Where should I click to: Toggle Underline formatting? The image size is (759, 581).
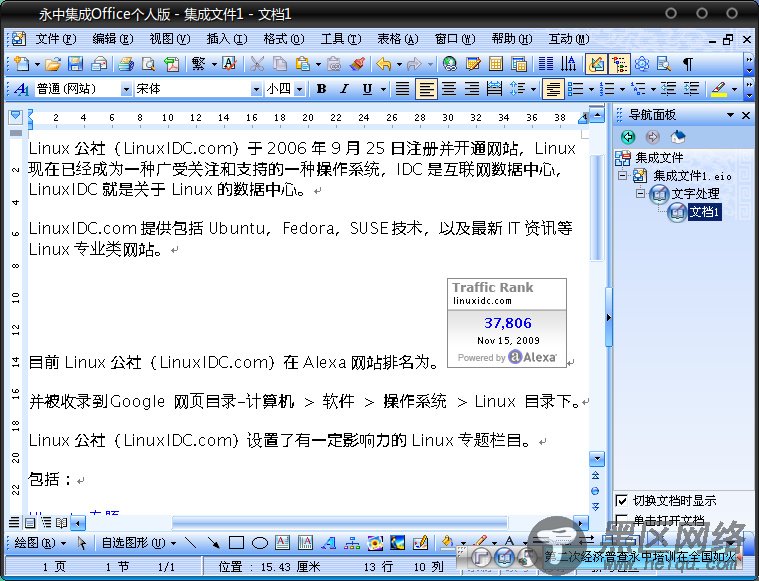(x=367, y=89)
